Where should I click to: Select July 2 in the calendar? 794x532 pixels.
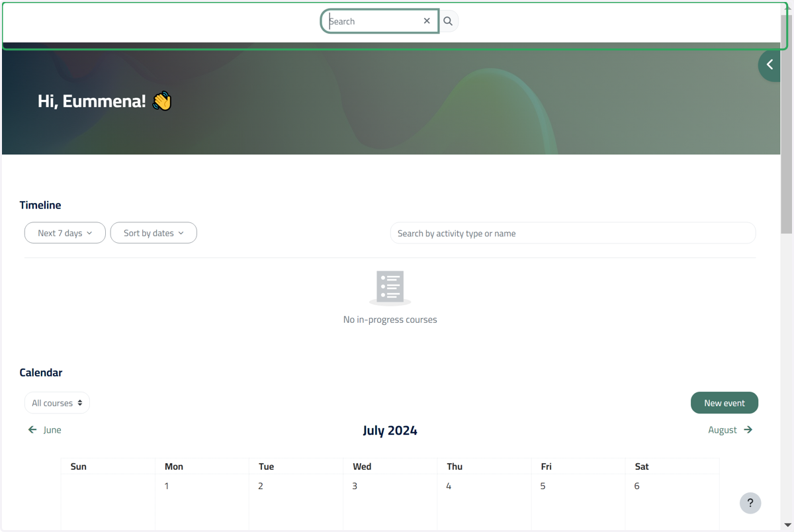click(261, 486)
